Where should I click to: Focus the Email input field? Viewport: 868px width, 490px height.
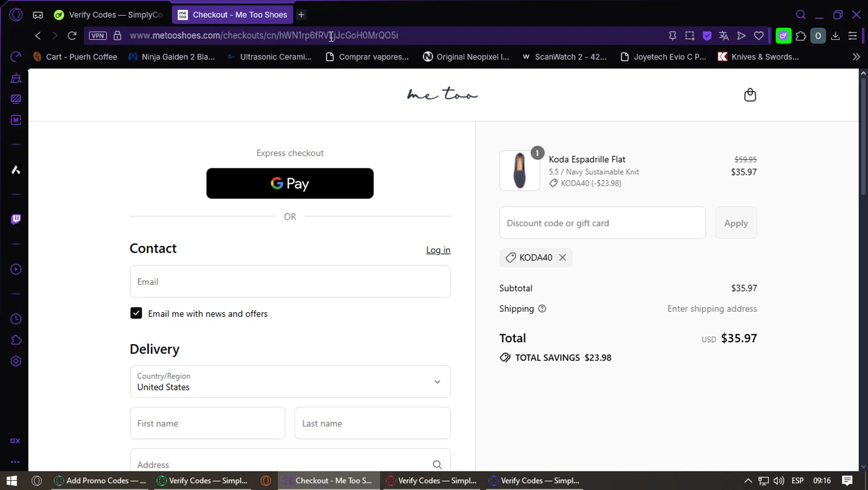click(x=290, y=282)
